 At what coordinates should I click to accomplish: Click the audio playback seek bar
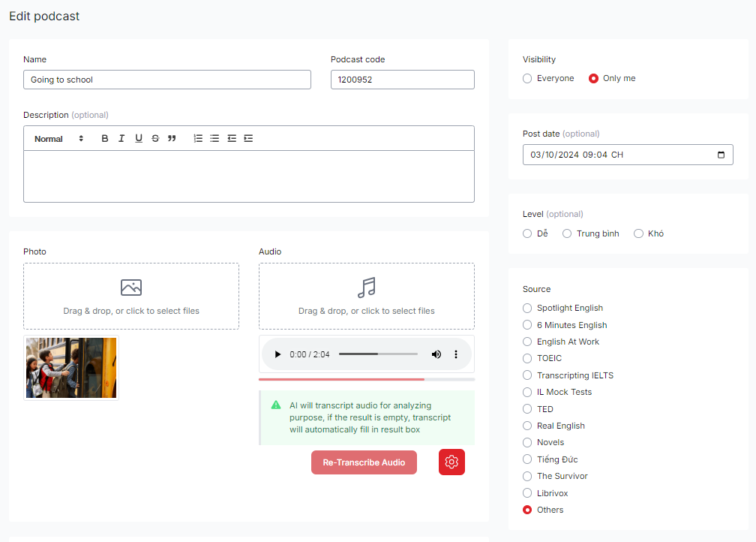pos(378,354)
